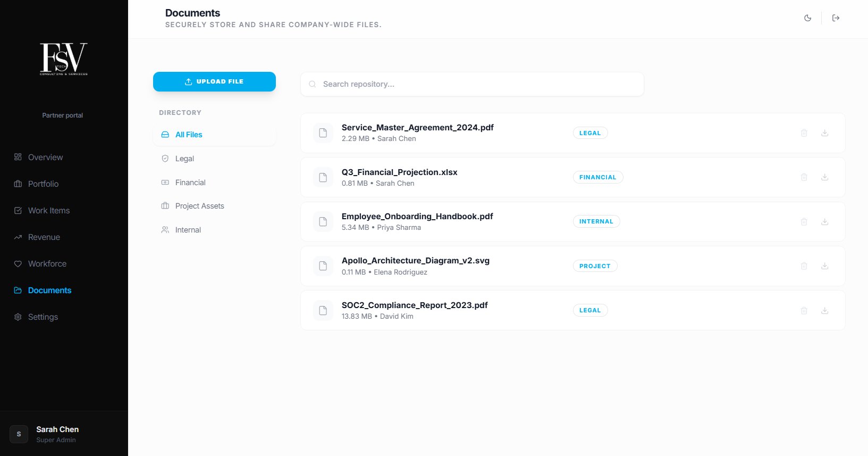Download Apollo_Architecture_Diagram_v2.svg
This screenshot has width=868, height=456.
(x=825, y=266)
